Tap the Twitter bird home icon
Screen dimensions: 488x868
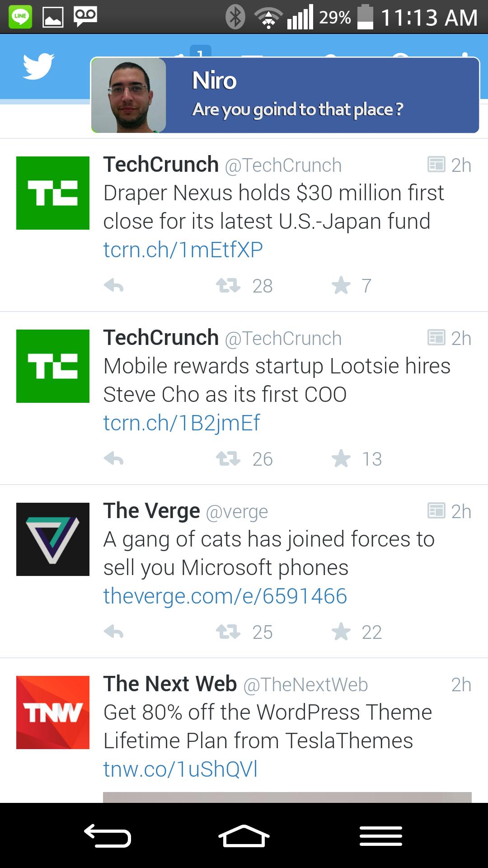38,66
